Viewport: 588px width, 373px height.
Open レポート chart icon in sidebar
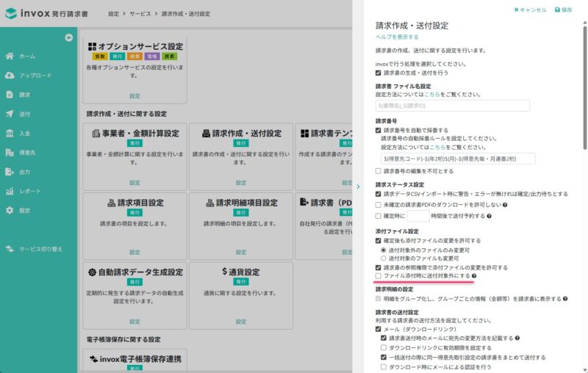click(x=10, y=191)
